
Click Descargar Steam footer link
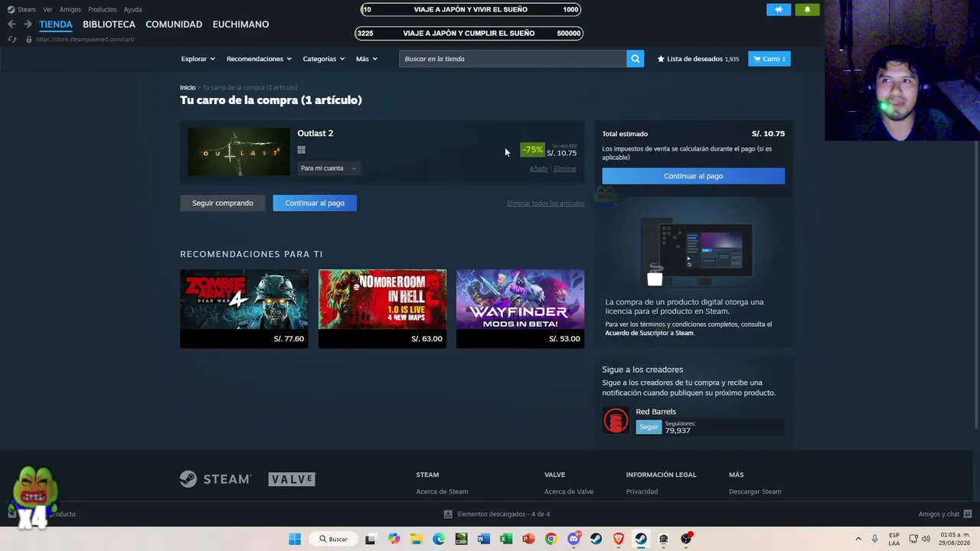point(755,491)
